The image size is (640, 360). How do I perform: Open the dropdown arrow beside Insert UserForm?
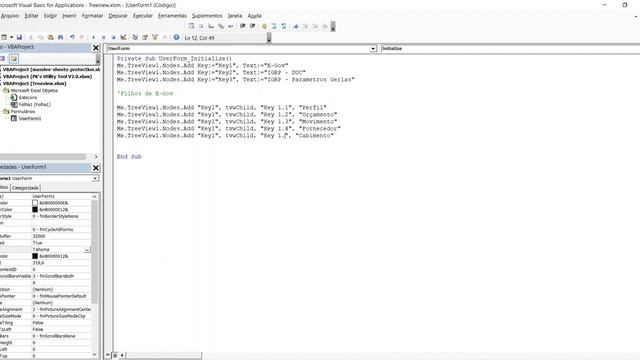point(11,37)
